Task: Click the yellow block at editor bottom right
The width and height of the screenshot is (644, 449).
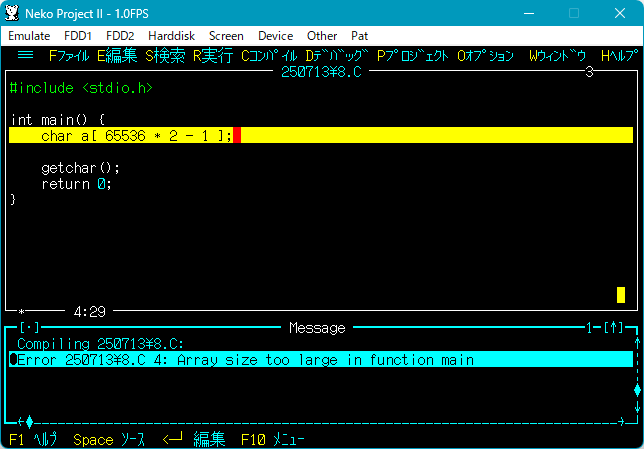Action: coord(621,295)
